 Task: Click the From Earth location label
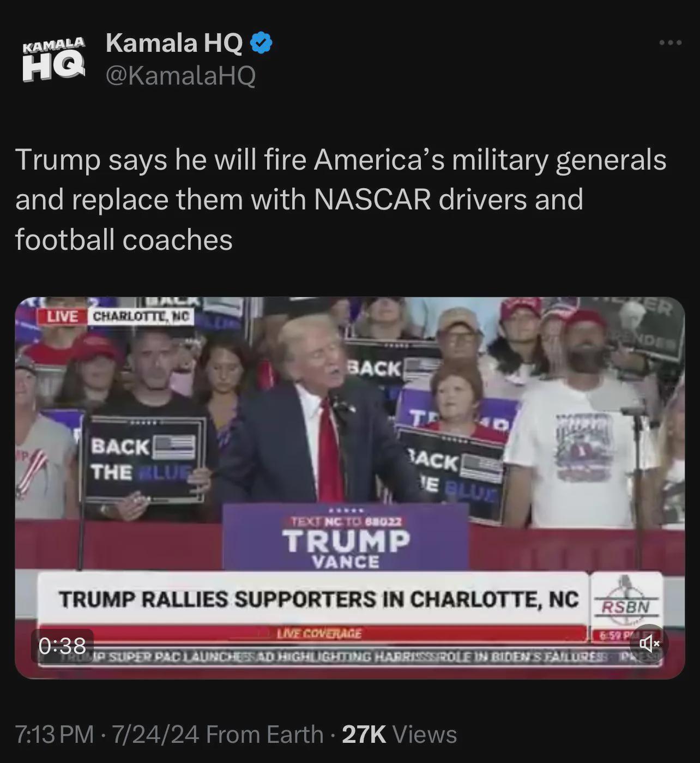point(265,734)
